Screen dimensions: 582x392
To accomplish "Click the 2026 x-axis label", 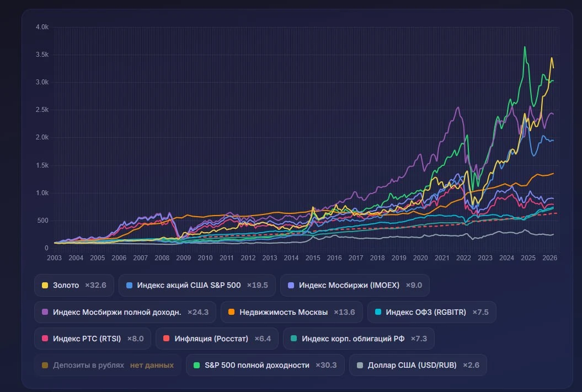I will click(549, 257).
